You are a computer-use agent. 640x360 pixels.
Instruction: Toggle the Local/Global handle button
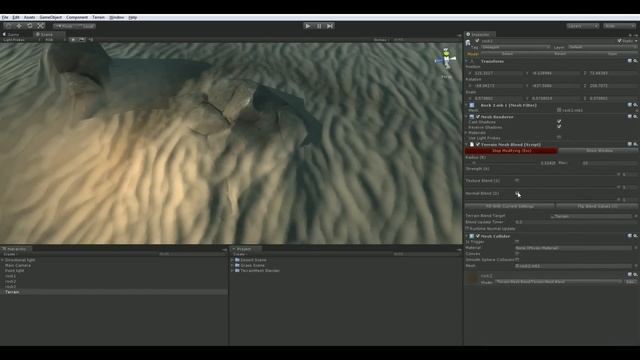(85, 26)
